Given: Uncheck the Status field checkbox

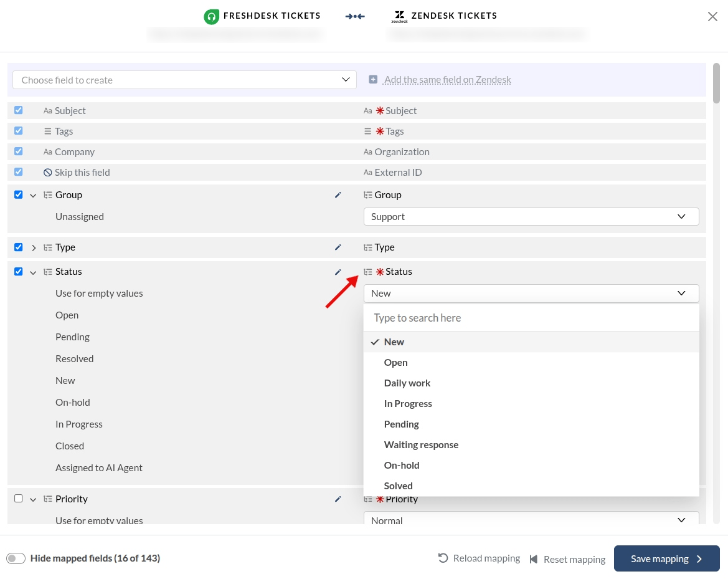Looking at the screenshot, I should 18,271.
